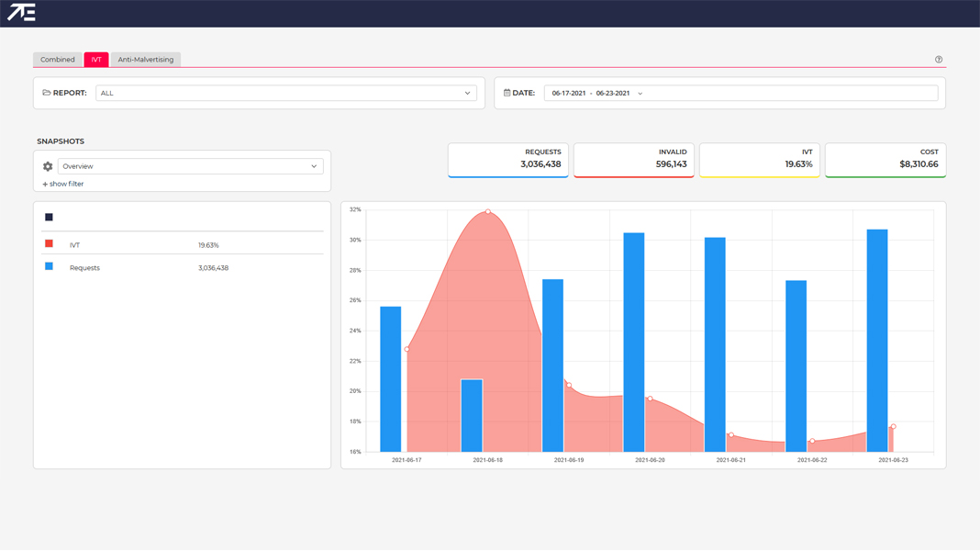Expand the REPORT dropdown showing ALL
Image resolution: width=980 pixels, height=551 pixels.
click(x=285, y=93)
